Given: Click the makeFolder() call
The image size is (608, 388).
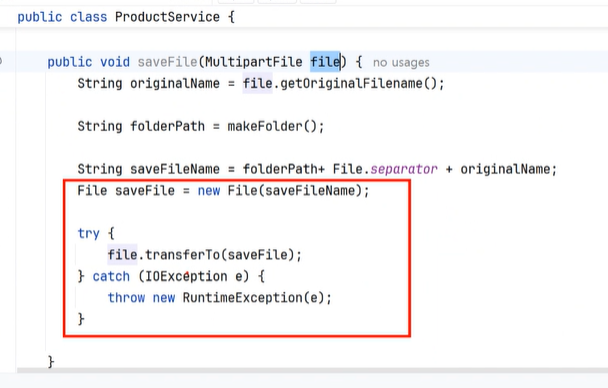Looking at the screenshot, I should point(272,126).
